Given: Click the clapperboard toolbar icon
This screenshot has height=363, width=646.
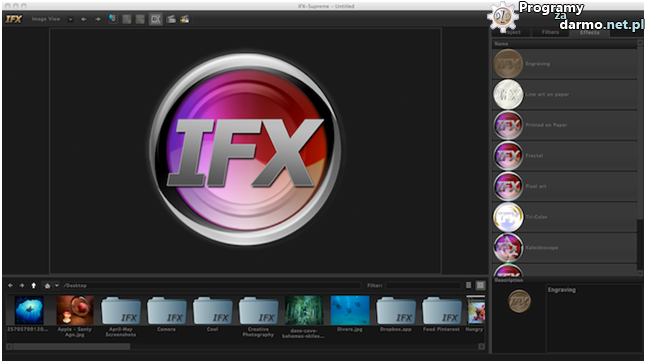Looking at the screenshot, I should [x=171, y=19].
